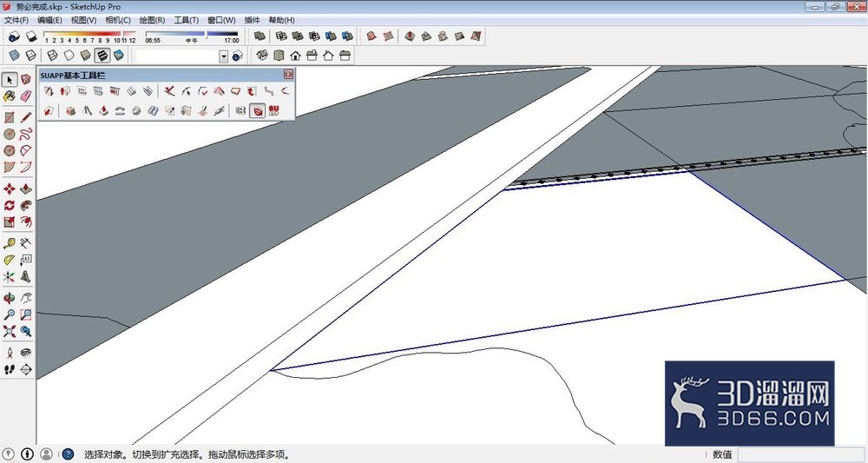The height and width of the screenshot is (463, 868).
Task: Adjust the shadow month slider
Action: tap(89, 35)
